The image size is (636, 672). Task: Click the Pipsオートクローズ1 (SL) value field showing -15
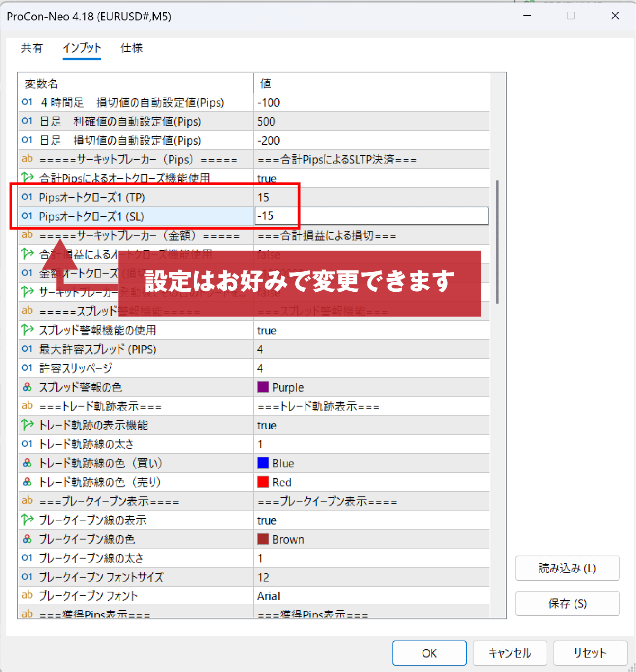tap(372, 216)
